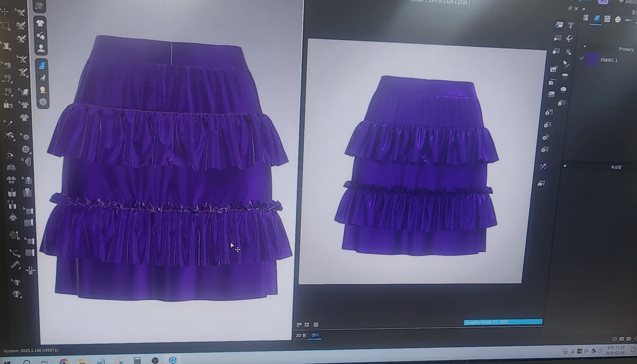Select the transform gizmo tool in left toolbar
The image size is (637, 364).
pyautogui.click(x=5, y=11)
